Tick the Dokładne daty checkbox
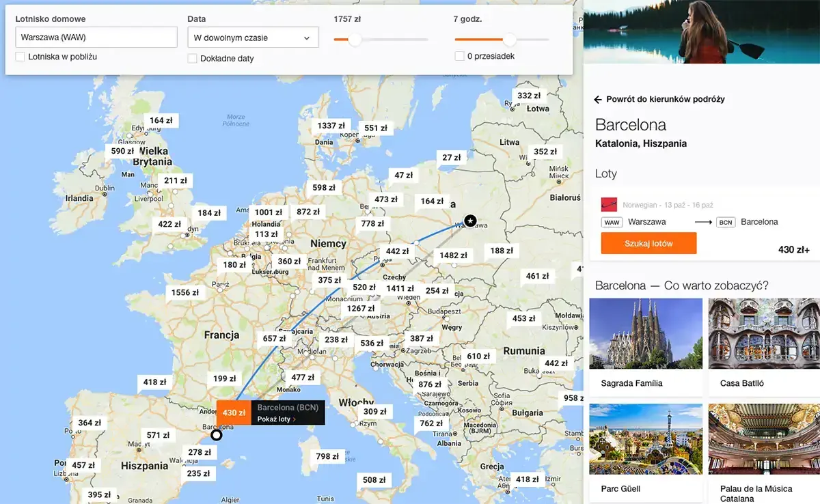Image resolution: width=820 pixels, height=504 pixels. pyautogui.click(x=193, y=59)
